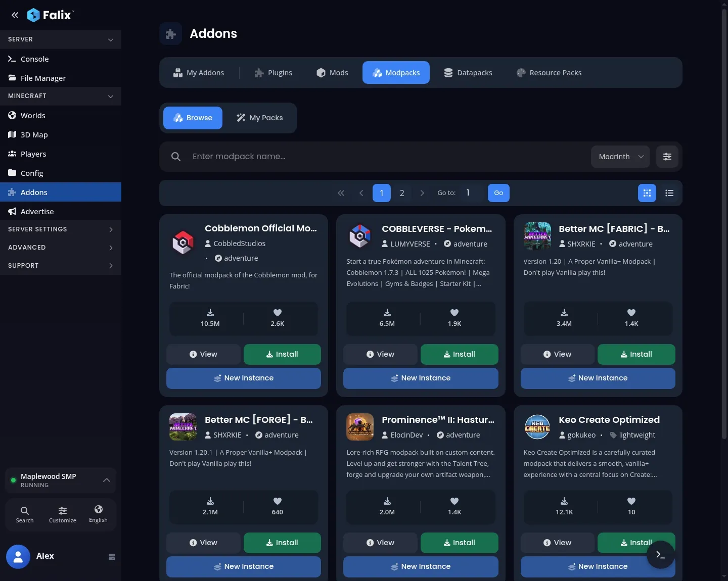Expand ADVANCED section
728x581 pixels.
[x=61, y=248]
